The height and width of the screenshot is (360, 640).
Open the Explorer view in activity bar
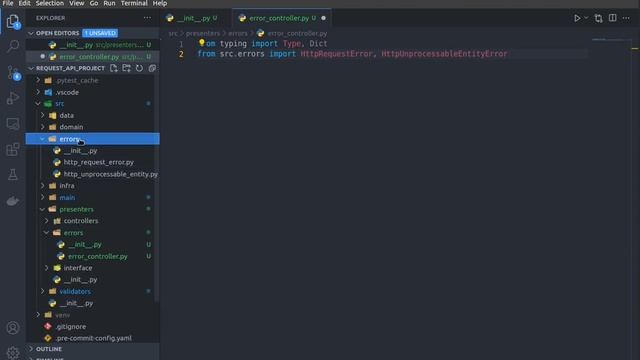click(x=13, y=21)
